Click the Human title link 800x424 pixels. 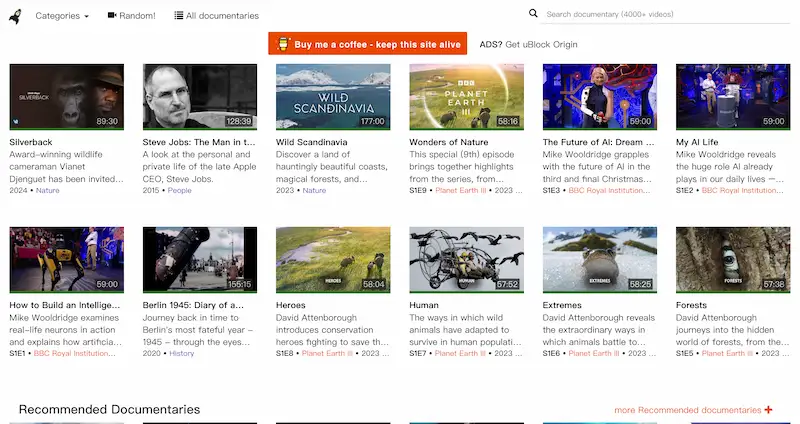(x=424, y=305)
